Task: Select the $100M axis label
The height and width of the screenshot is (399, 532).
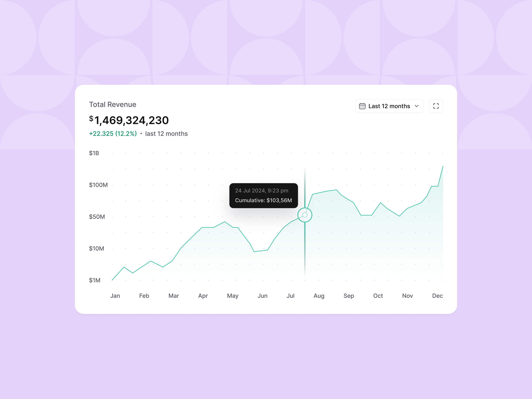Action: pos(99,185)
